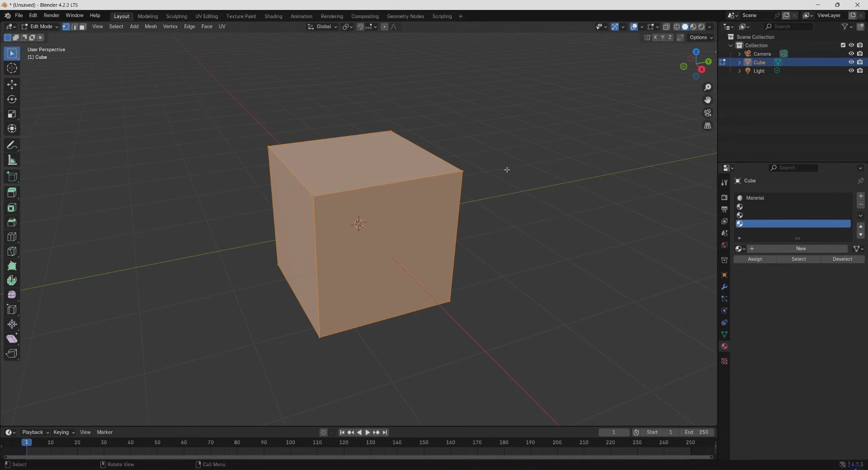
Task: Click the Assign button
Action: pyautogui.click(x=755, y=259)
